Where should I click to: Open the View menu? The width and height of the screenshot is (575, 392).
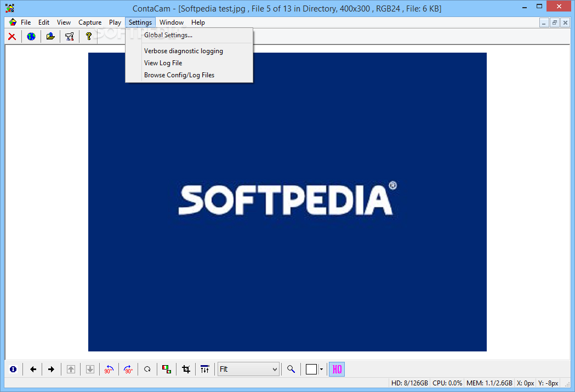[x=64, y=22]
